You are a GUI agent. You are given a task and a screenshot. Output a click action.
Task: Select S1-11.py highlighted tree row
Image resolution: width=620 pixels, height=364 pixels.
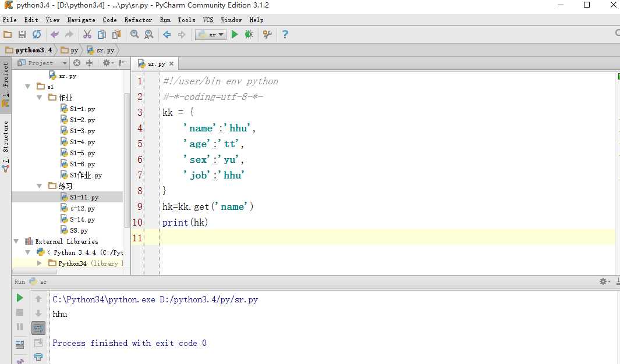67,197
